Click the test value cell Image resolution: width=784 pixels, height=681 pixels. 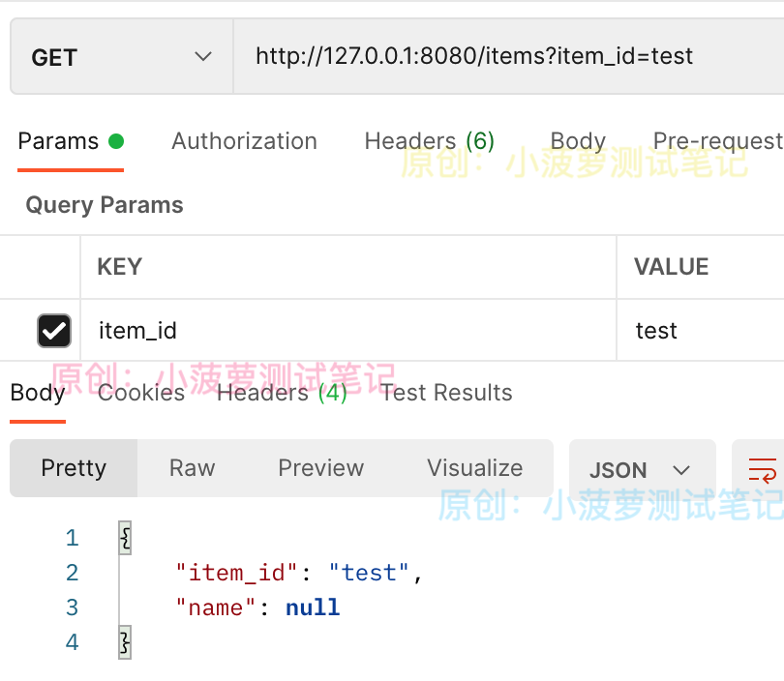[701, 330]
